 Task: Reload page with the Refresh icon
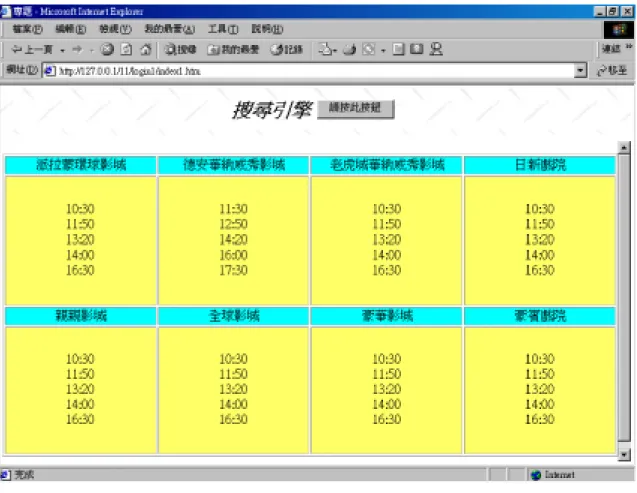pyautogui.click(x=126, y=50)
